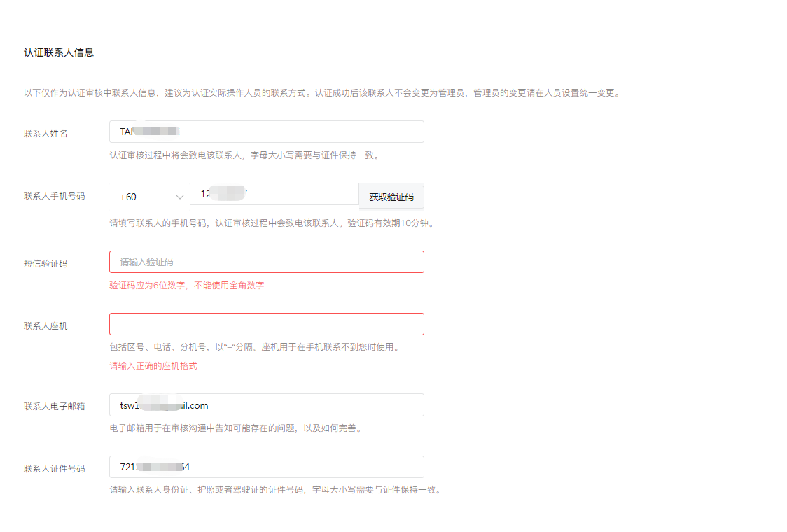The width and height of the screenshot is (787, 532).
Task: Click the 获取验证码 button
Action: (391, 197)
